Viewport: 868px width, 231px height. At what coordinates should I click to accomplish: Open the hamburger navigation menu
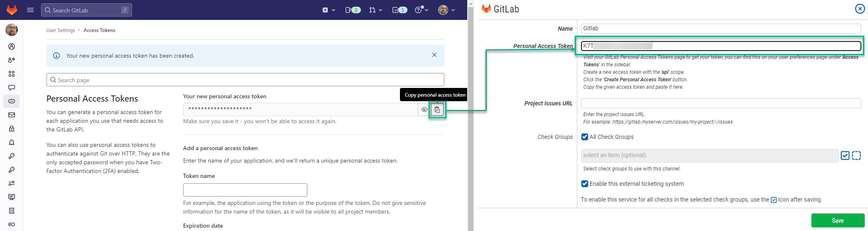pyautogui.click(x=30, y=10)
